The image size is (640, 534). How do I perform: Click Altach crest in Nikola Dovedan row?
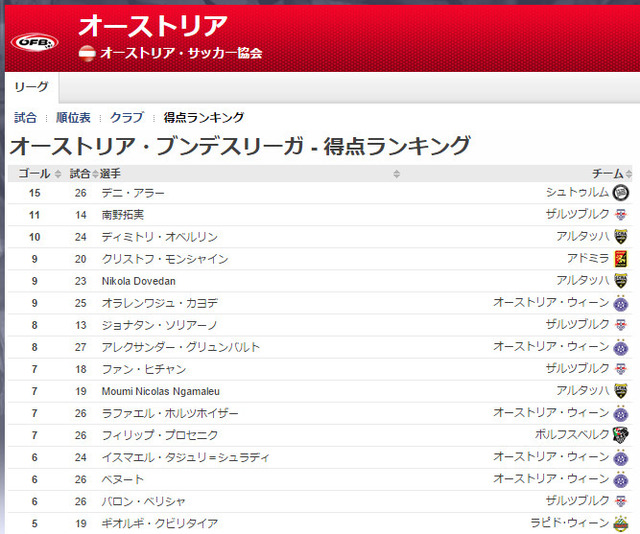pyautogui.click(x=621, y=280)
